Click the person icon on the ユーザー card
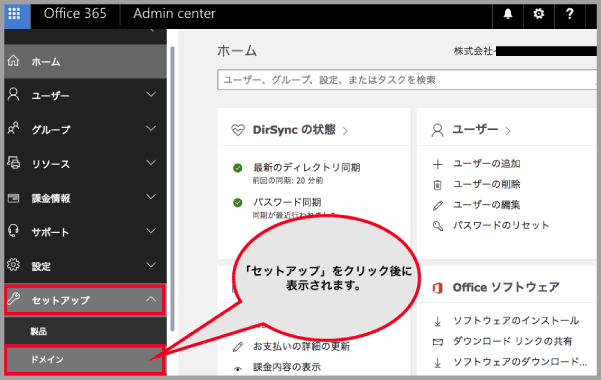 pos(437,130)
